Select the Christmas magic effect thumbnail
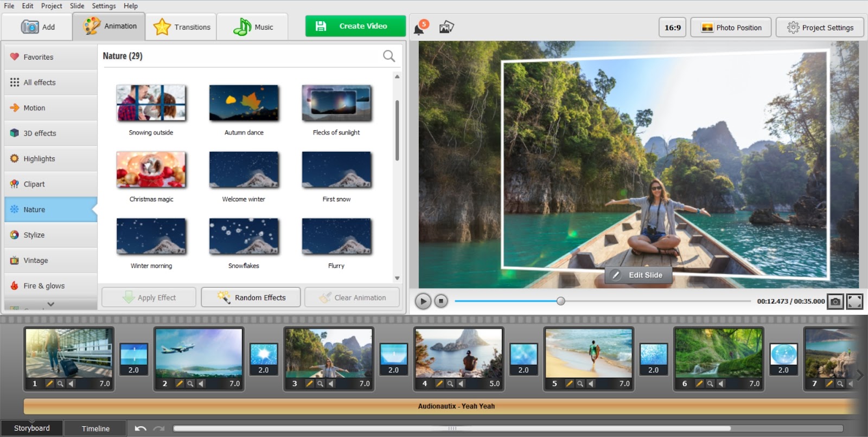The image size is (868, 437). pyautogui.click(x=151, y=170)
